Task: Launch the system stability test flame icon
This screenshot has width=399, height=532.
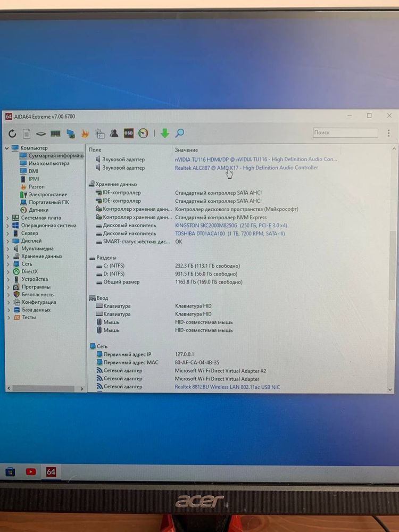Action: coord(85,134)
